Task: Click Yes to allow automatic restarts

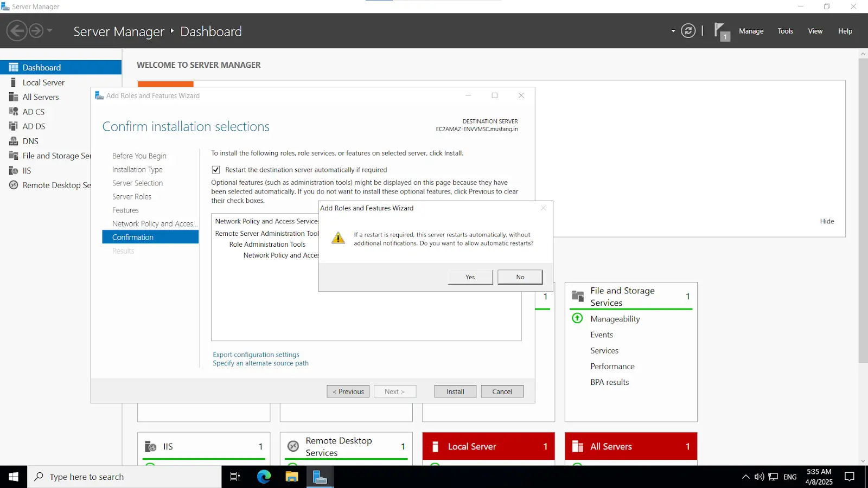Action: (x=470, y=277)
